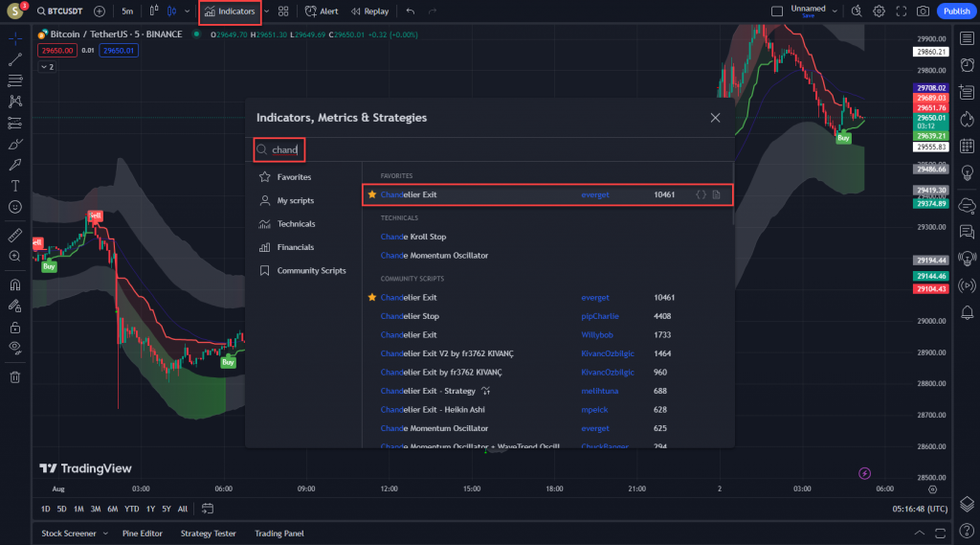Screen dimensions: 980x545
Task: Unfavorite star on top Chandelier Exit row
Action: click(x=372, y=194)
